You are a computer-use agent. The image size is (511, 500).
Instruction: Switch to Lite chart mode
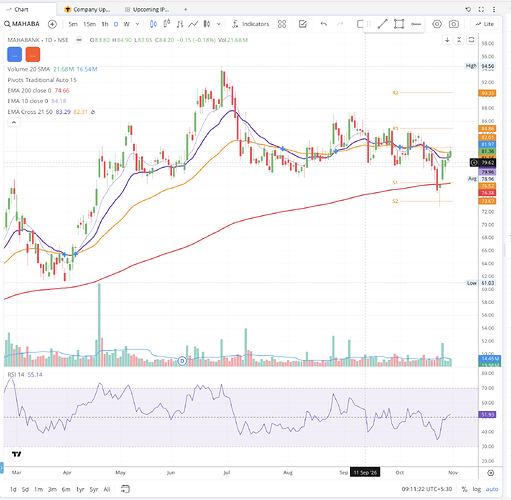click(485, 24)
